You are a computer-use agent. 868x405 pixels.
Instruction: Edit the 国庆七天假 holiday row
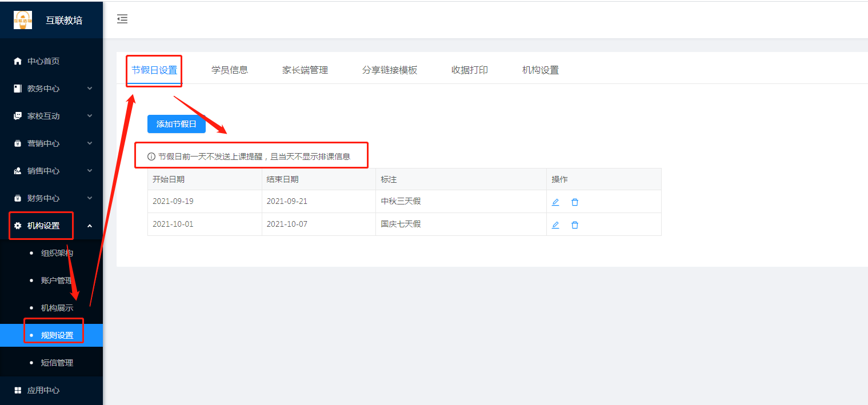point(555,225)
